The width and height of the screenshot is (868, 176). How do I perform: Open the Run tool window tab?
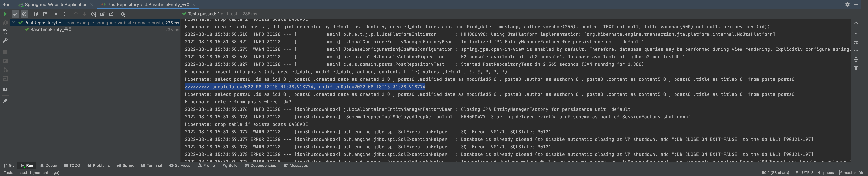pyautogui.click(x=27, y=166)
